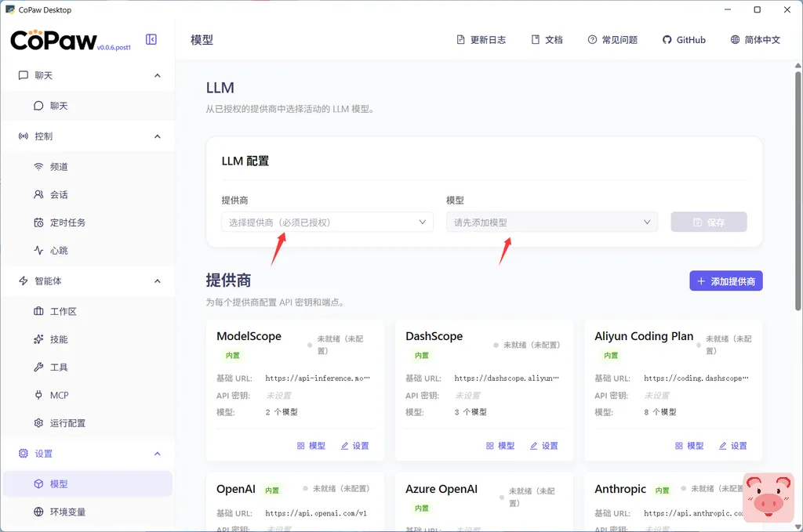The image size is (803, 532).
Task: Click the DashScope provider title
Action: click(x=434, y=336)
